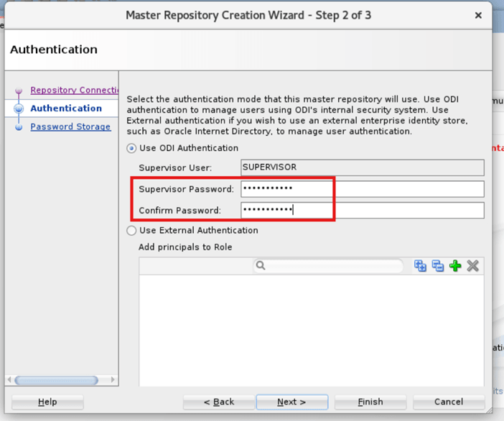Select the Authentication step in sidebar
The width and height of the screenshot is (504, 421).
[x=66, y=108]
